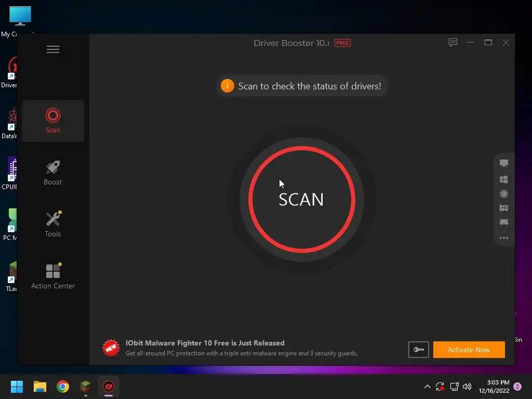Open the hamburger menu in Driver Booster

53,49
